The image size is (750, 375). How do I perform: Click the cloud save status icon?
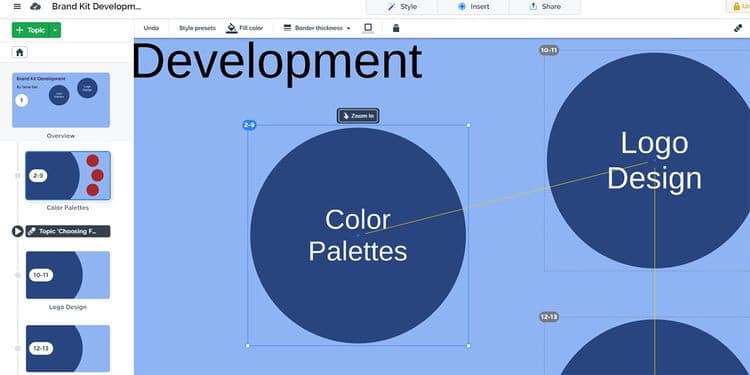[35, 6]
